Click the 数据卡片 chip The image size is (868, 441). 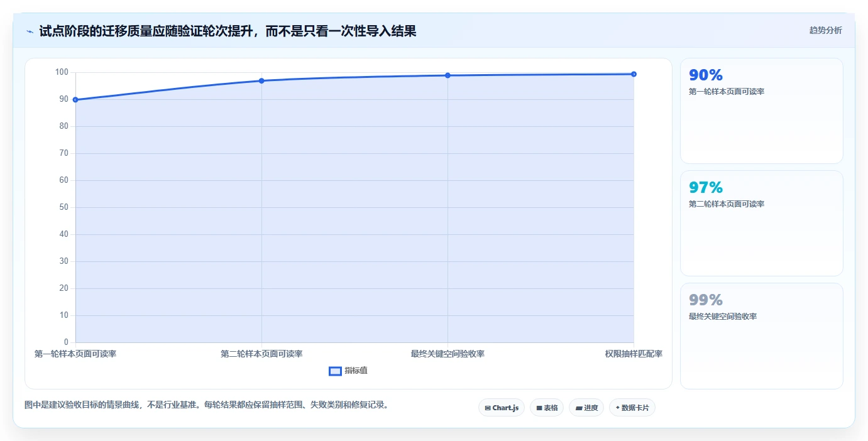[632, 408]
